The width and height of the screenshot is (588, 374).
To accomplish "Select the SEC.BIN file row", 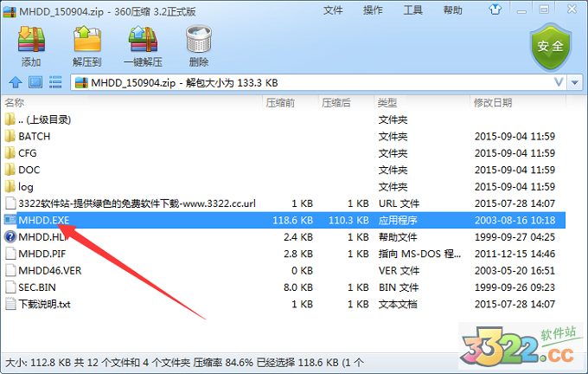I will 37,287.
